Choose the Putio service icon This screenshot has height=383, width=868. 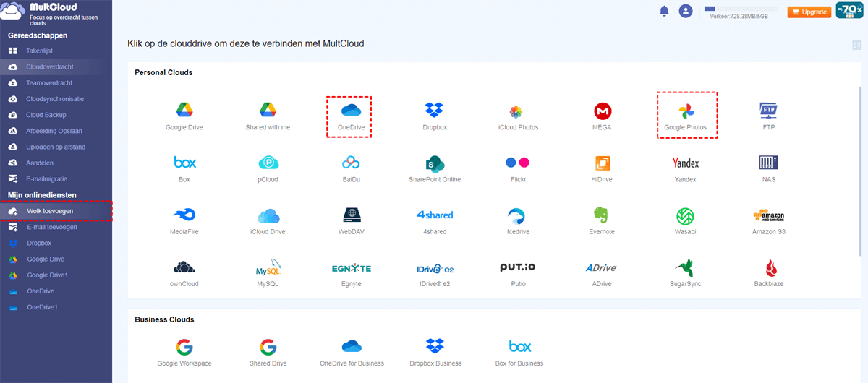516,267
